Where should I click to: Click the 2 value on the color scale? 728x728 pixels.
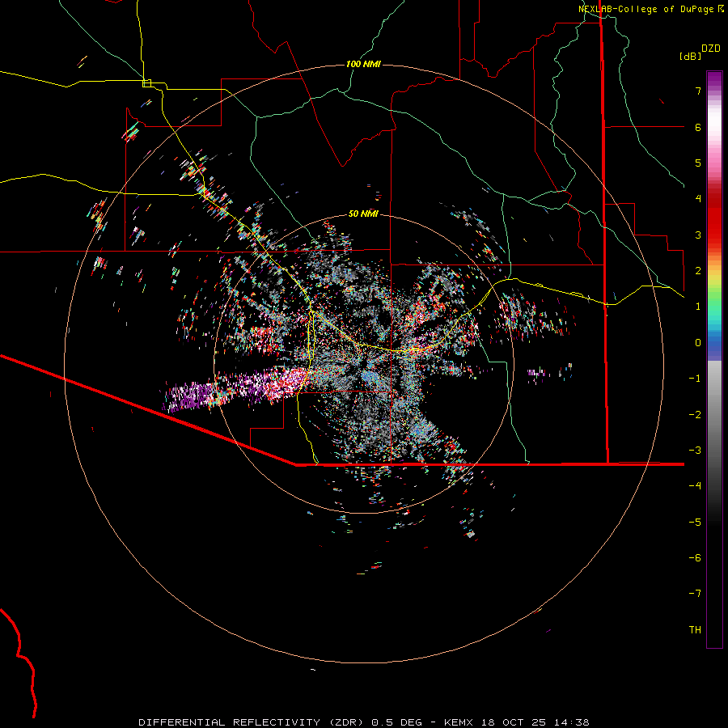[698, 271]
